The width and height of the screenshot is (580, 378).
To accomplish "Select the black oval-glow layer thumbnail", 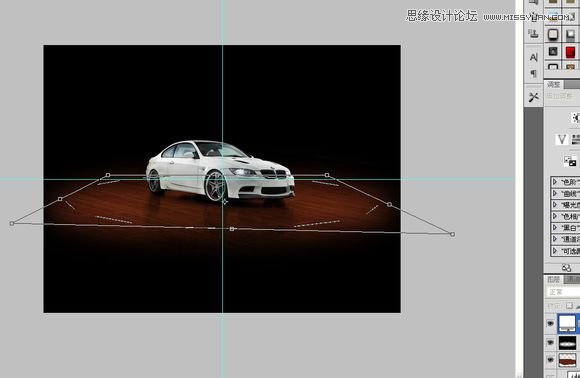I will pyautogui.click(x=567, y=342).
